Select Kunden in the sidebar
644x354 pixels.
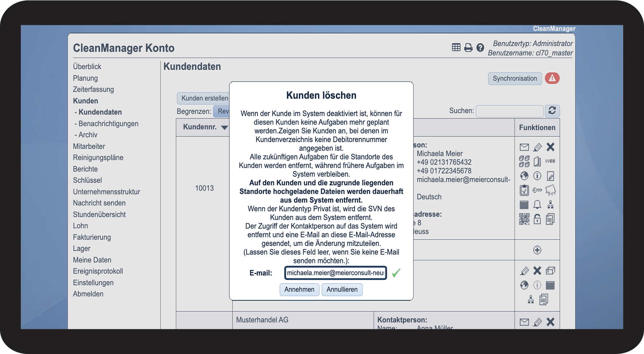point(86,101)
